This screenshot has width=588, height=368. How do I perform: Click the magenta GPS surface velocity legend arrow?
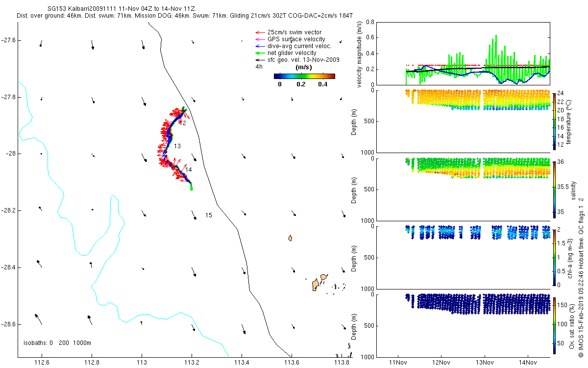click(x=260, y=39)
